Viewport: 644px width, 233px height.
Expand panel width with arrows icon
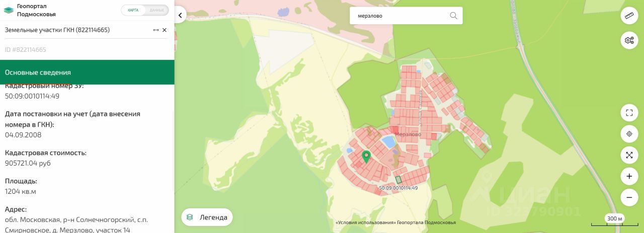tap(156, 30)
